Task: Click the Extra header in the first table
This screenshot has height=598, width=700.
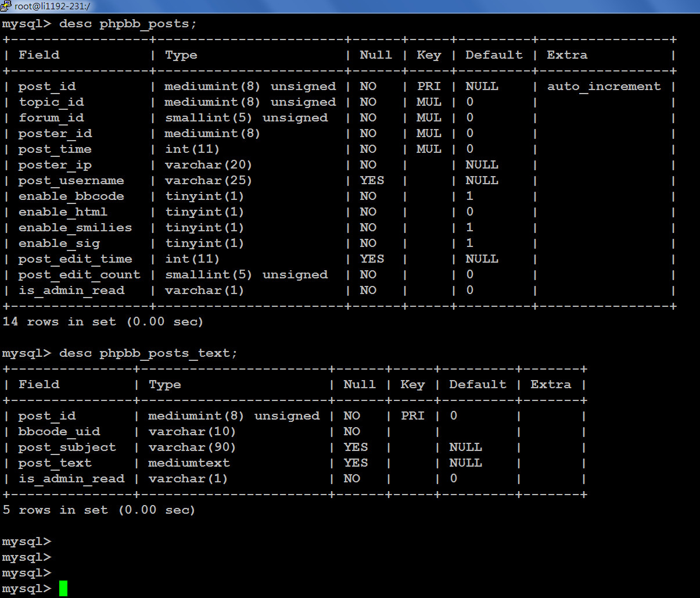Action: point(567,55)
